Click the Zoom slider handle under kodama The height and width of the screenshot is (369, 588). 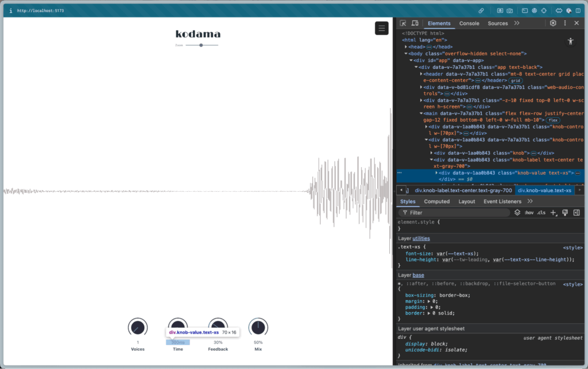tap(201, 45)
